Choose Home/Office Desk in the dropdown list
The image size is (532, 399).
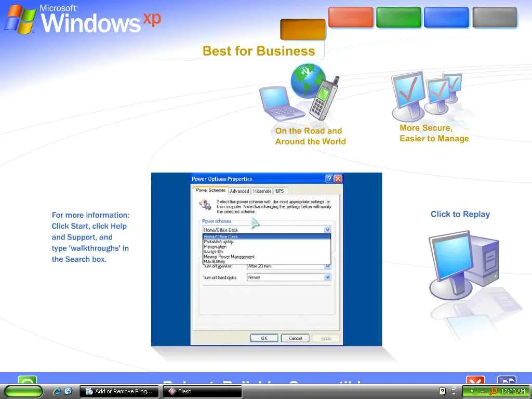(x=267, y=236)
